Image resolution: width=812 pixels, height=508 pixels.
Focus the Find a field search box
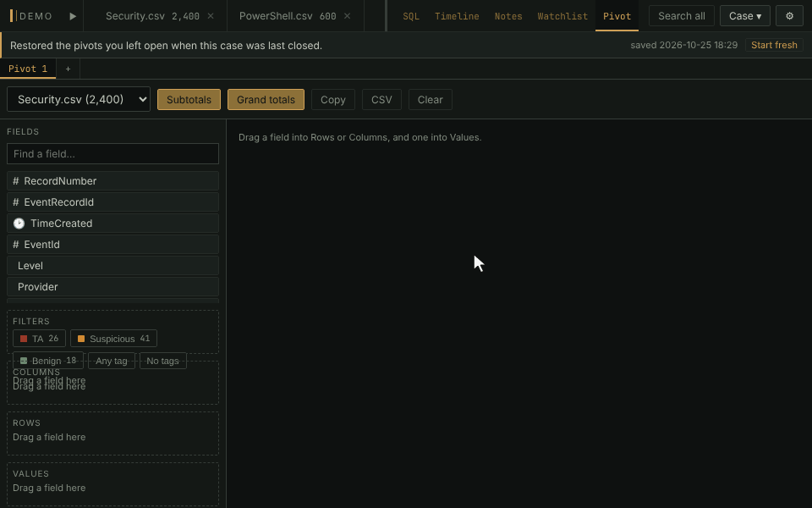pos(112,154)
